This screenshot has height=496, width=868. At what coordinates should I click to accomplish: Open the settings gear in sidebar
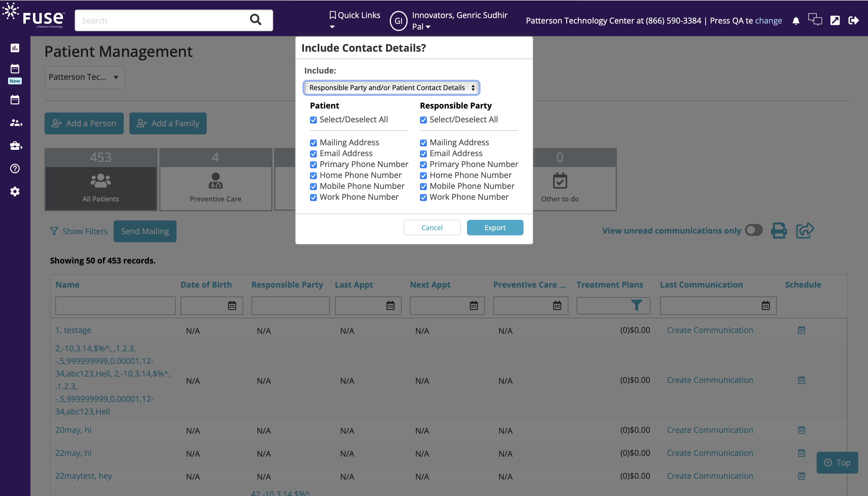(x=15, y=191)
